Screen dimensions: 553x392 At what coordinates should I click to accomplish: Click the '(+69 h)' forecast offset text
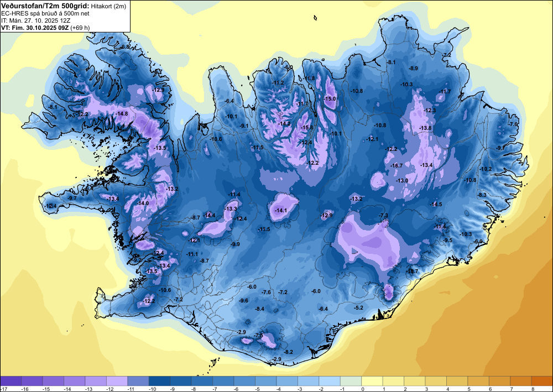click(x=80, y=28)
